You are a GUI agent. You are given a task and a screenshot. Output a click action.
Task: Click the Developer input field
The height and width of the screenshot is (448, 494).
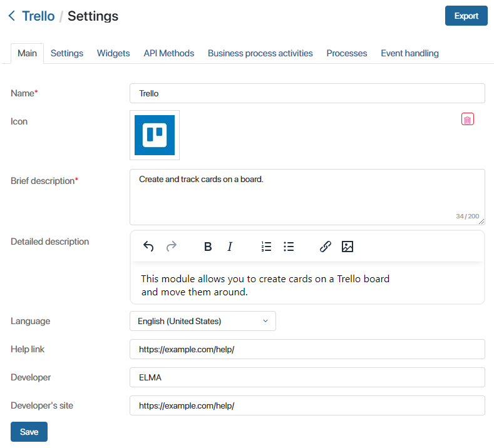click(x=307, y=377)
